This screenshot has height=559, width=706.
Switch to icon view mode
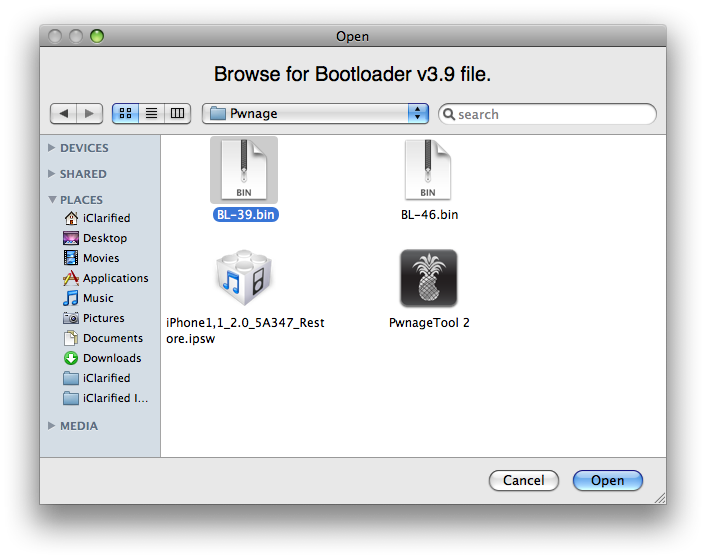point(125,114)
